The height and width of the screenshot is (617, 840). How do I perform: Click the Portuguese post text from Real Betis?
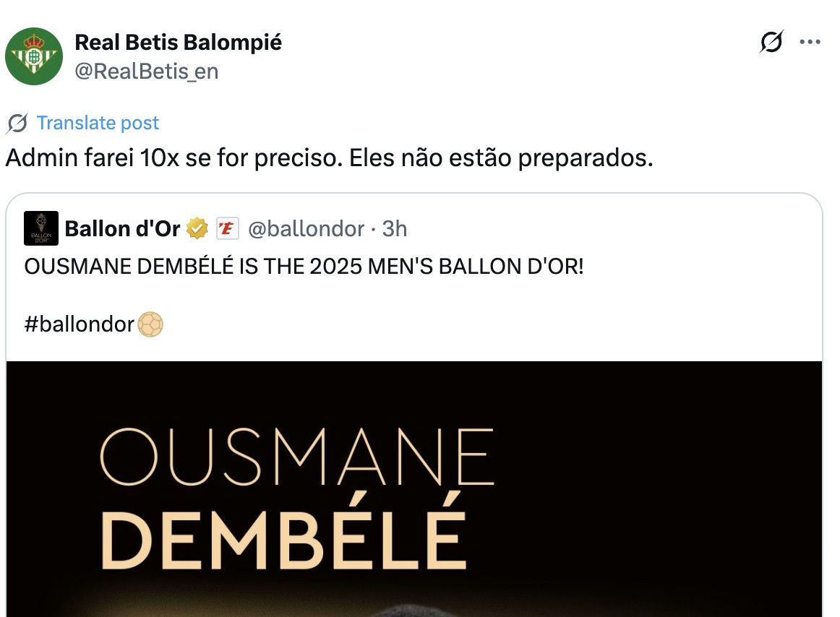click(329, 158)
